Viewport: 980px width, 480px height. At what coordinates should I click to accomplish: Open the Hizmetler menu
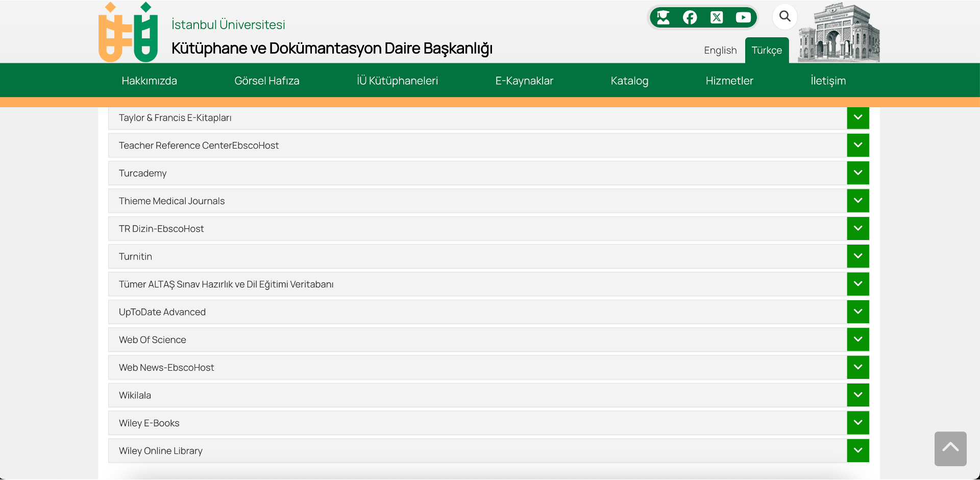pyautogui.click(x=729, y=81)
